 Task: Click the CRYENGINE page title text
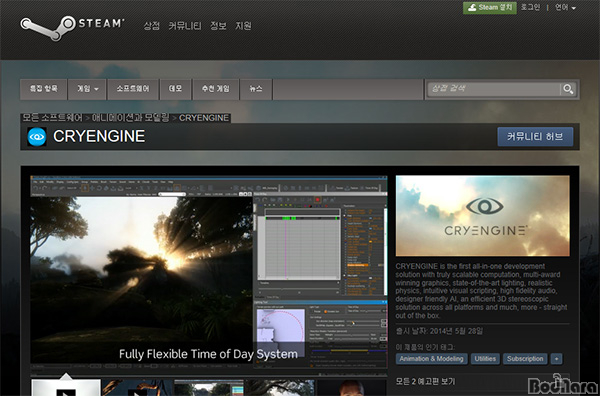click(x=99, y=136)
